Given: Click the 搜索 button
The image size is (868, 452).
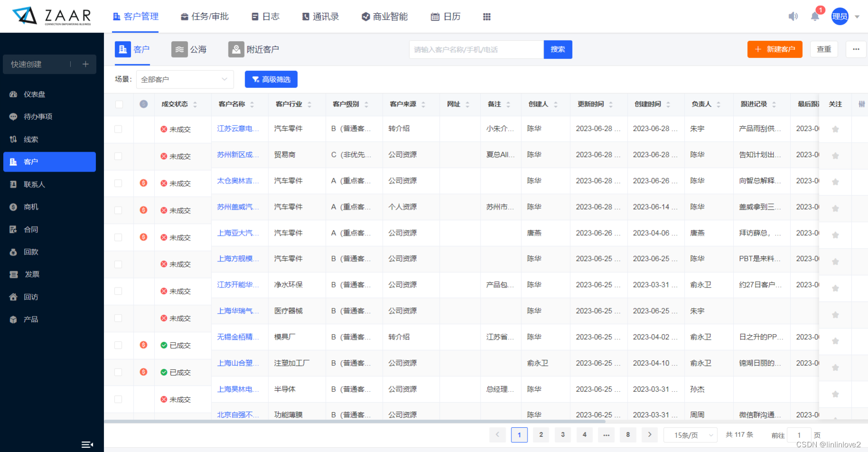Looking at the screenshot, I should [558, 49].
